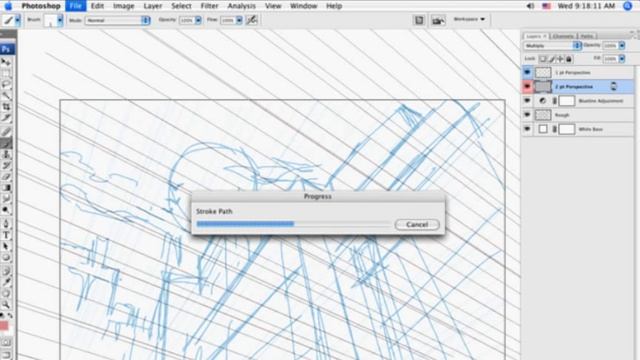The width and height of the screenshot is (640, 360).
Task: Click the White Base layer mask thumbnail
Action: tap(567, 129)
